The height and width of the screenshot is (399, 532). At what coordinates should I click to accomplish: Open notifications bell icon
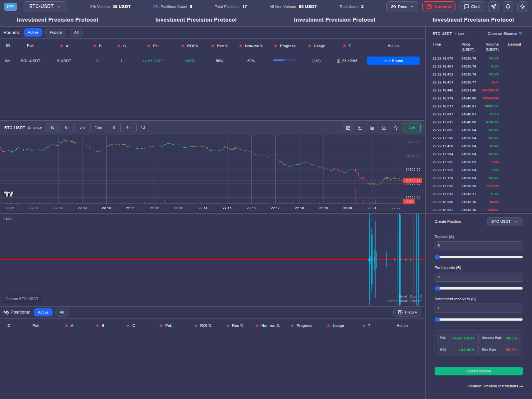coord(508,7)
